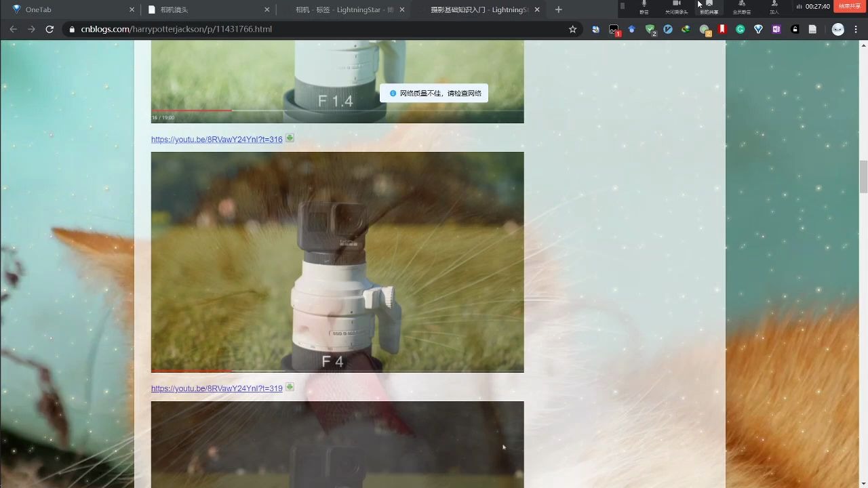The width and height of the screenshot is (868, 488).
Task: Open the Chrome profile avatar
Action: (x=838, y=29)
